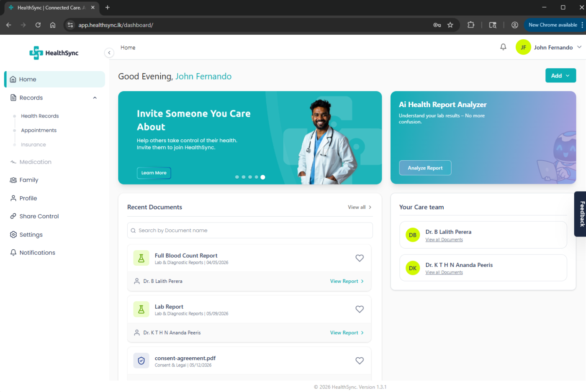The height and width of the screenshot is (392, 586).
Task: Select the first banner carousel dot
Action: [237, 177]
